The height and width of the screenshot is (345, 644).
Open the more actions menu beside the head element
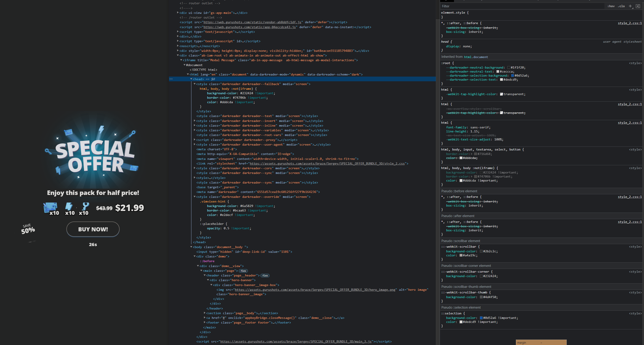pos(171,79)
